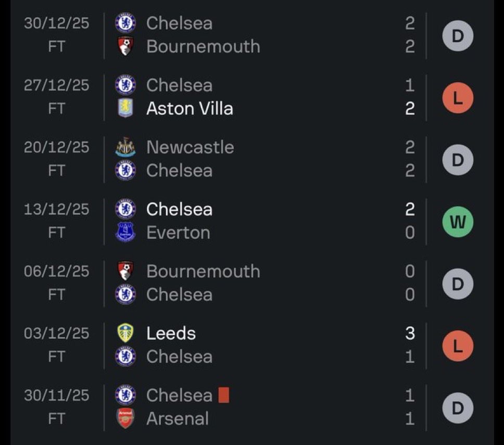Click Bournemouth crest in 06/12/25 match
504x445 pixels.
[x=125, y=271]
